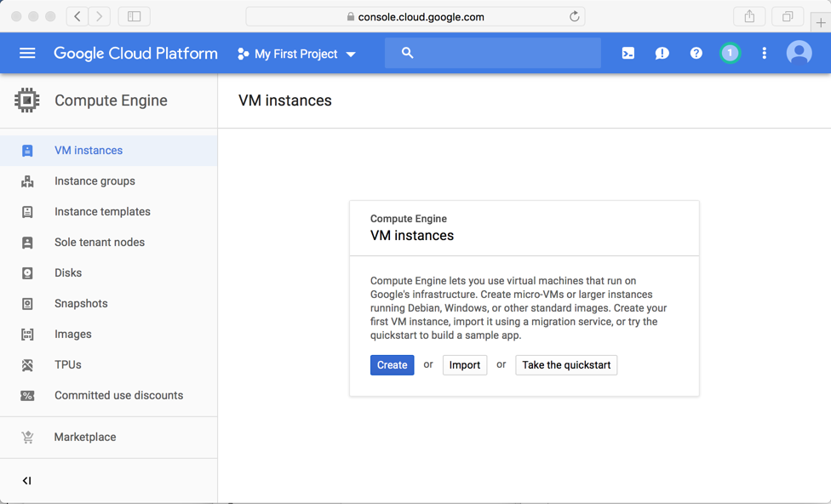Click the console search field
Viewport: 831px width, 504px height.
(x=502, y=53)
